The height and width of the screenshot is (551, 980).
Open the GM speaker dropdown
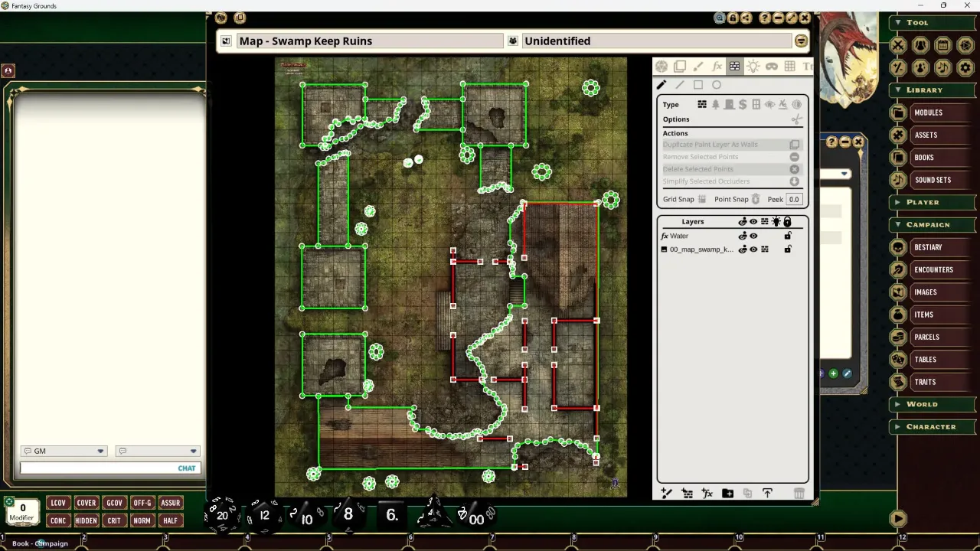point(64,452)
